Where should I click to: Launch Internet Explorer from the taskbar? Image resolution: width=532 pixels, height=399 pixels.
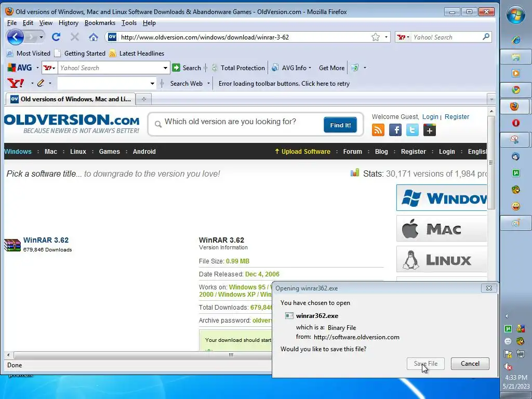(x=516, y=40)
